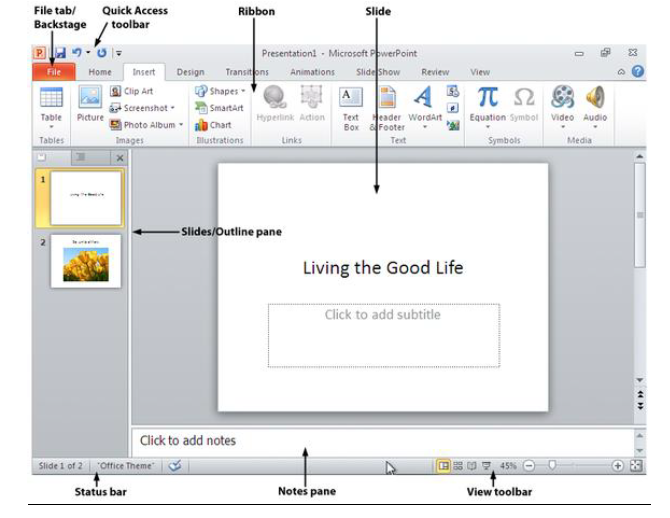Image resolution: width=670 pixels, height=518 pixels.
Task: Click the Insert Object icon
Action: click(453, 125)
